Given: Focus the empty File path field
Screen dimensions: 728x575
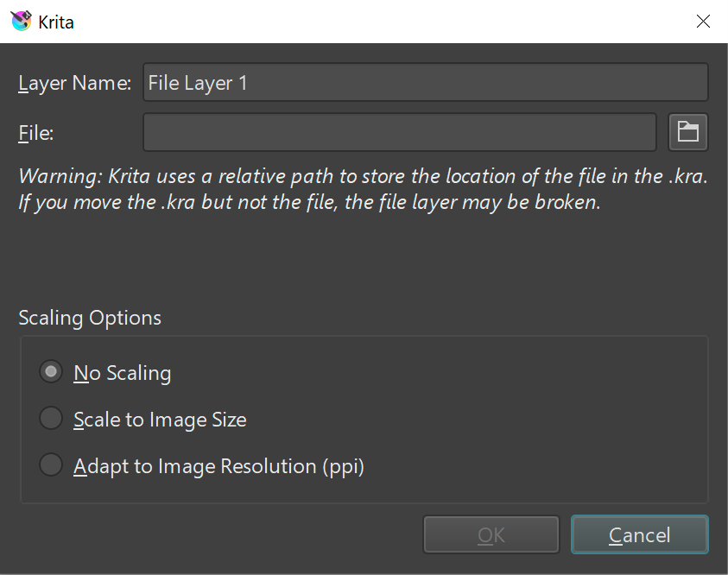Looking at the screenshot, I should (x=400, y=131).
